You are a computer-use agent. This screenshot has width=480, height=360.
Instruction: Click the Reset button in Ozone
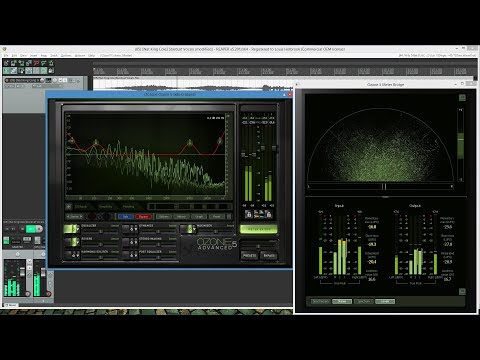[x=217, y=216]
